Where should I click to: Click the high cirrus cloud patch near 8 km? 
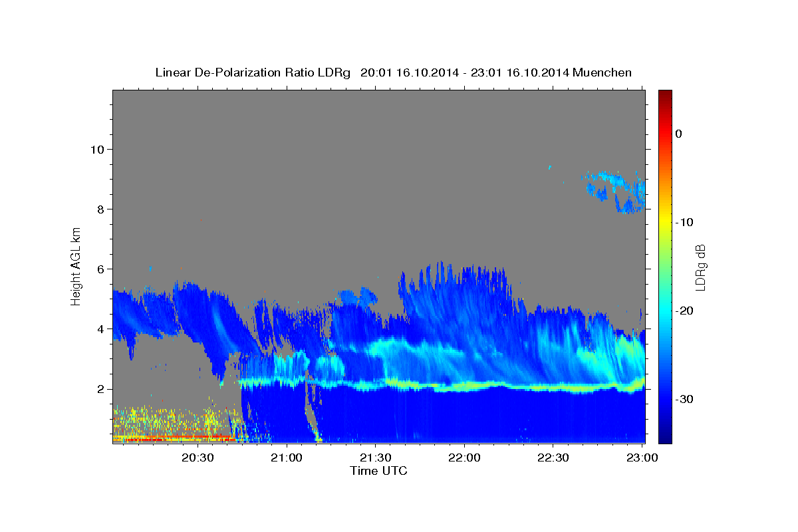click(615, 191)
